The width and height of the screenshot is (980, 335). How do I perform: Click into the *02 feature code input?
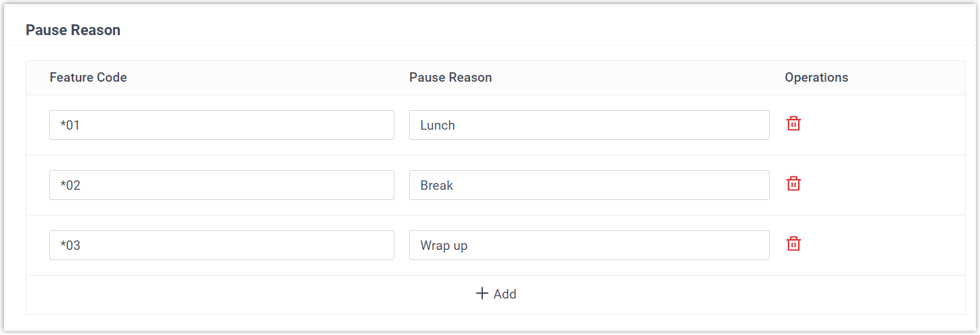click(x=221, y=185)
